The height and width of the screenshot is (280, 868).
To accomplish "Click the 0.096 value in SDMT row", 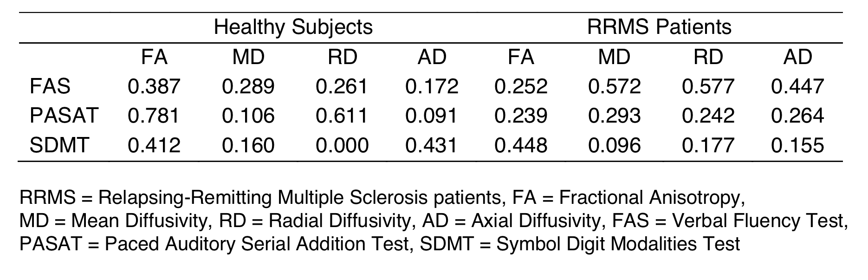I will tap(614, 145).
